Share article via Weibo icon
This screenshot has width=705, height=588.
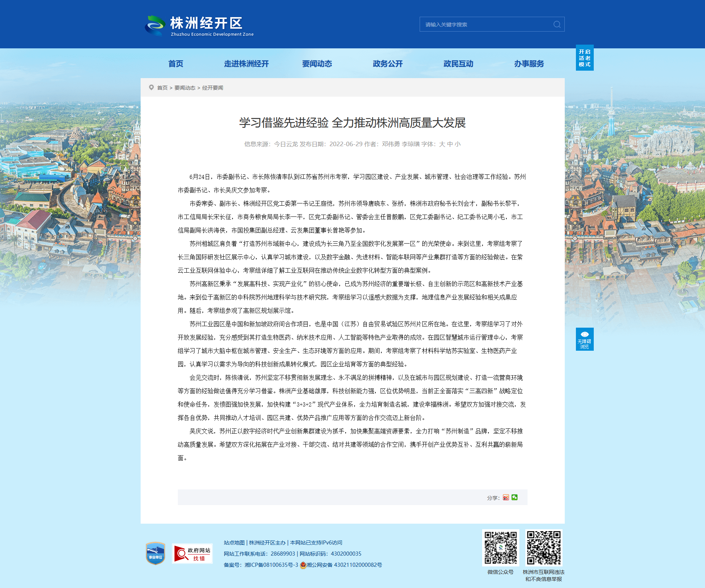[x=506, y=497]
